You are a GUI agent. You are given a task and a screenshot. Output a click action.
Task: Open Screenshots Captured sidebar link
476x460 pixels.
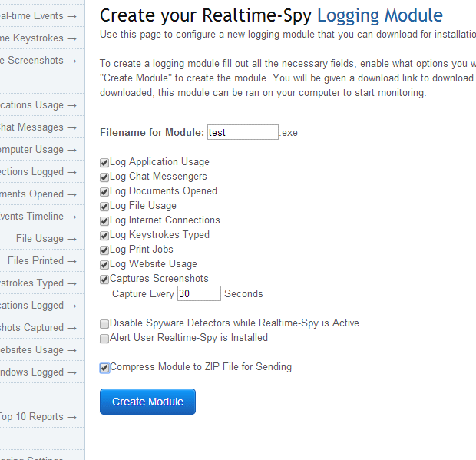pos(38,328)
